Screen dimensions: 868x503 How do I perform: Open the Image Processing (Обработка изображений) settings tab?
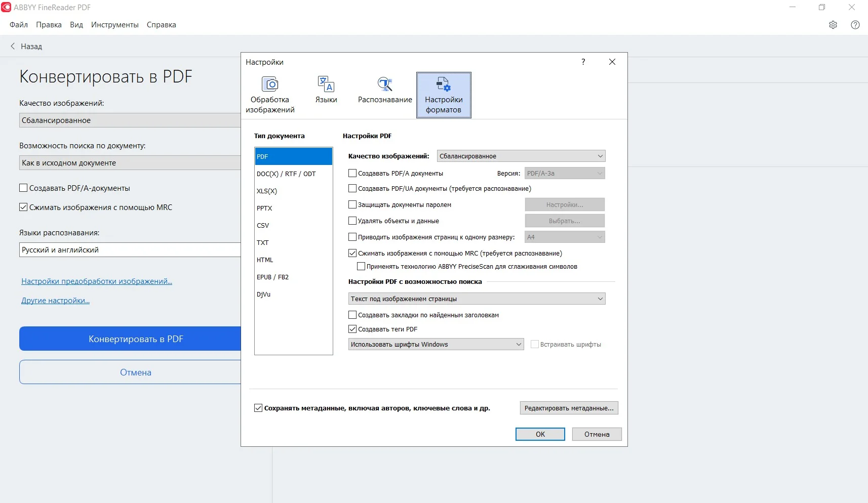point(270,95)
